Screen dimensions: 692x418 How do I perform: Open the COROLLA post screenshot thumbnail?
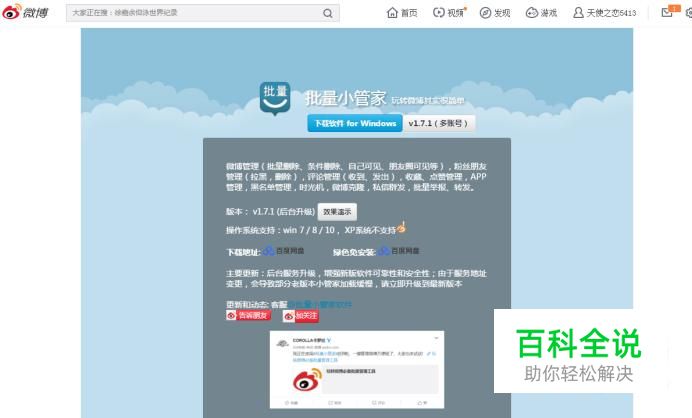coord(357,369)
